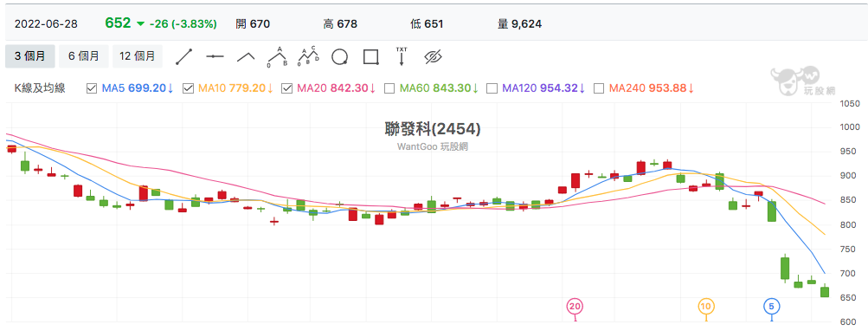868x331 pixels.
Task: Select the trend line drawing tool
Action: coord(183,56)
